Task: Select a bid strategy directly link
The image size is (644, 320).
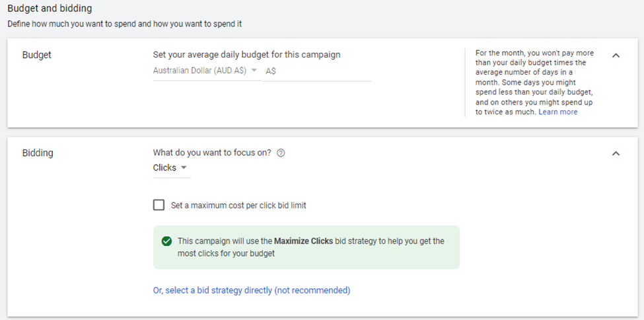Action: coord(252,290)
